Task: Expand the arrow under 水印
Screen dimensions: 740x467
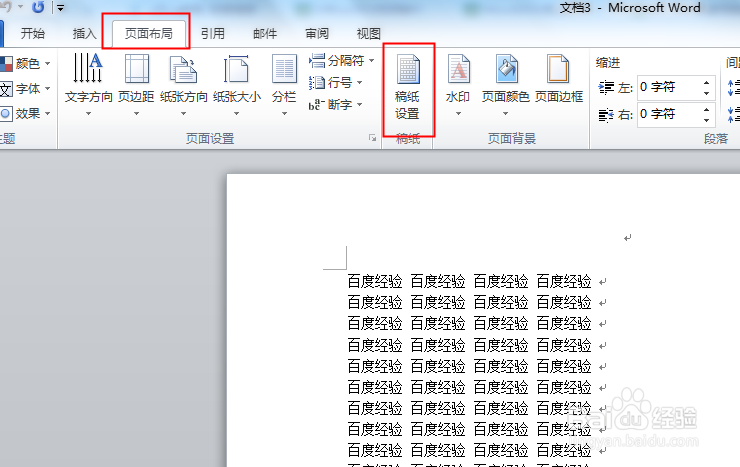Action: (x=458, y=113)
